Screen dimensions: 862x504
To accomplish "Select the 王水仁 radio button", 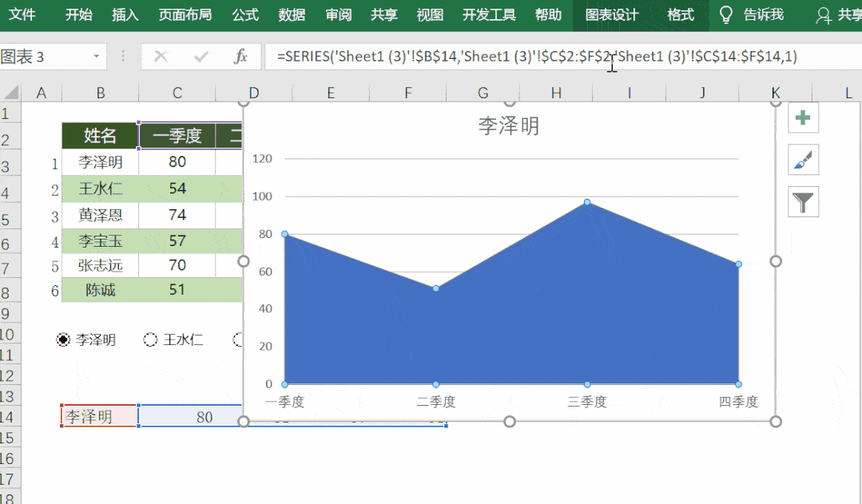I will coord(150,339).
